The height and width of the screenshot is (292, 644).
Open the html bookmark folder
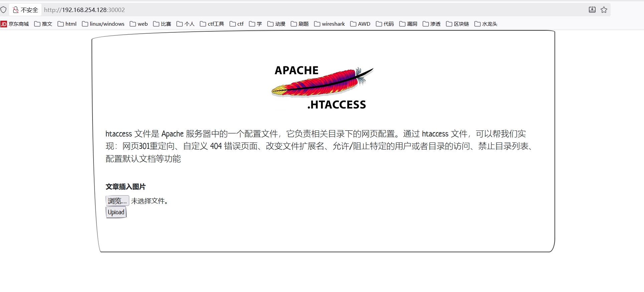point(67,24)
